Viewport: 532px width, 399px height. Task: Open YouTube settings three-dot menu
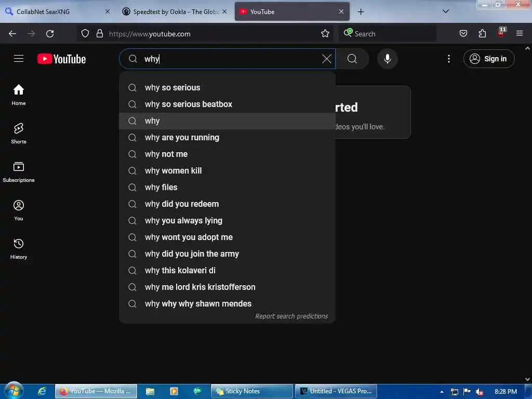pos(448,59)
